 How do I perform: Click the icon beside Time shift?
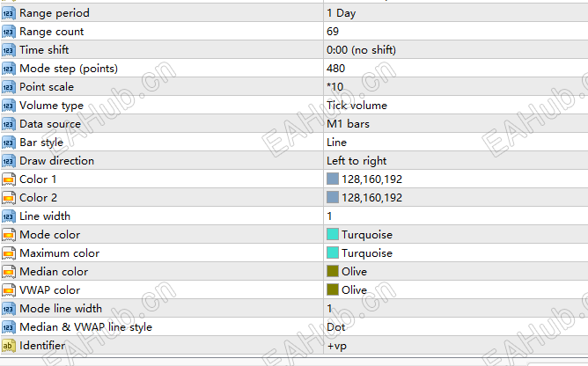(9, 50)
